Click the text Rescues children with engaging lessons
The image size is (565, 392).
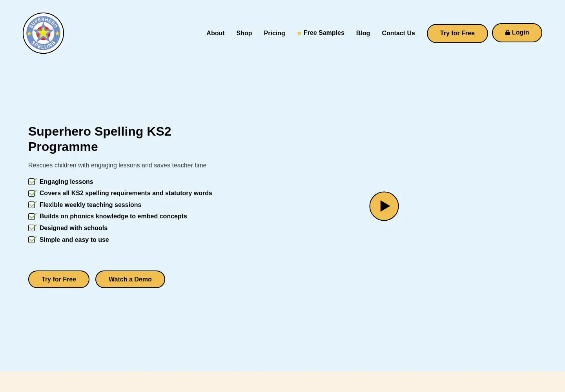(x=117, y=165)
